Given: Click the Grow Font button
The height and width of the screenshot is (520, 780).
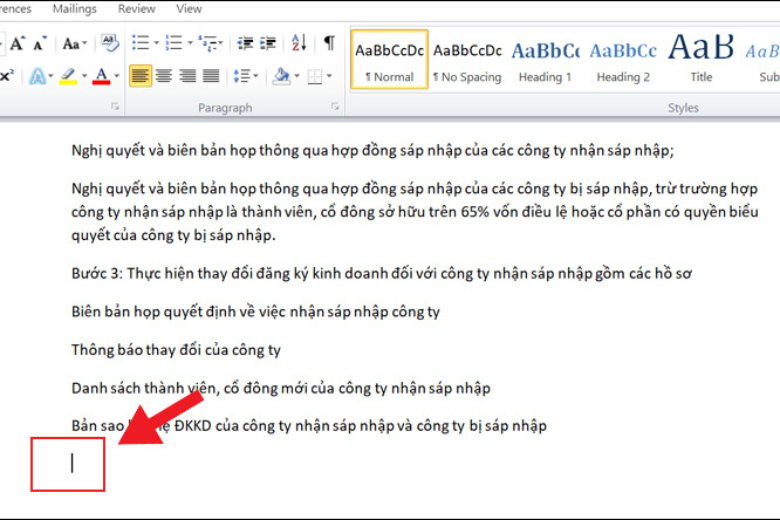Looking at the screenshot, I should tap(17, 44).
